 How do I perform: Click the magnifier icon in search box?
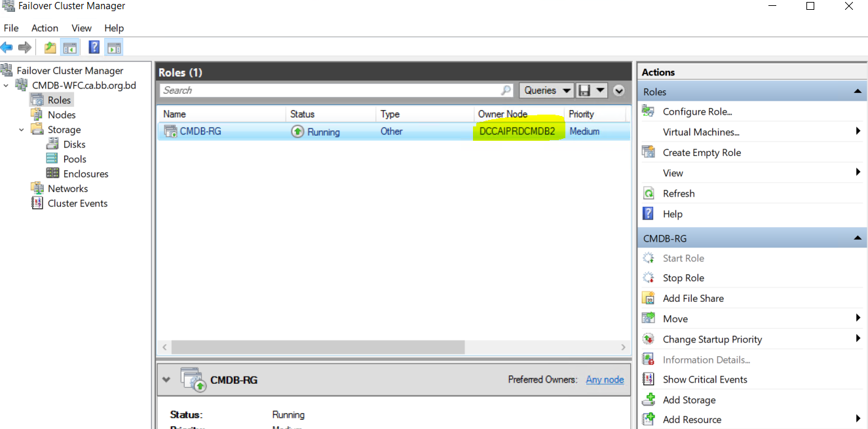click(x=506, y=90)
